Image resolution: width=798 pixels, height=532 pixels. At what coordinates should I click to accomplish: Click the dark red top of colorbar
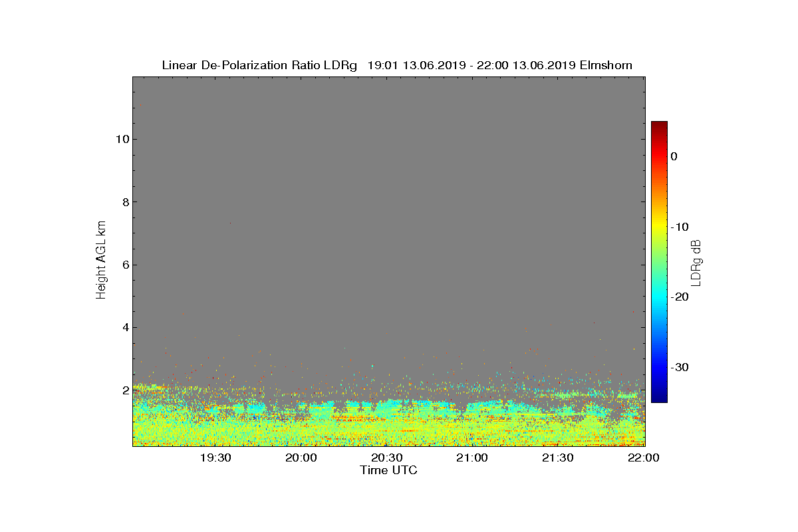[659, 126]
